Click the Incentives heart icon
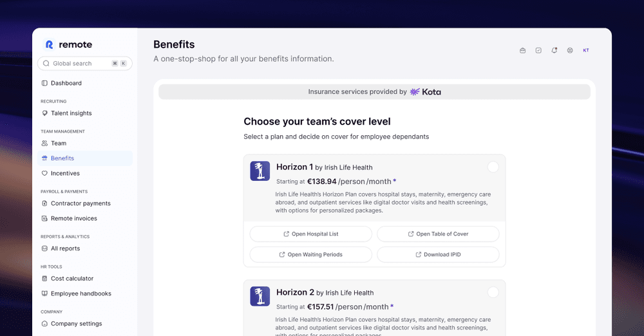This screenshot has width=644, height=336. coord(44,173)
